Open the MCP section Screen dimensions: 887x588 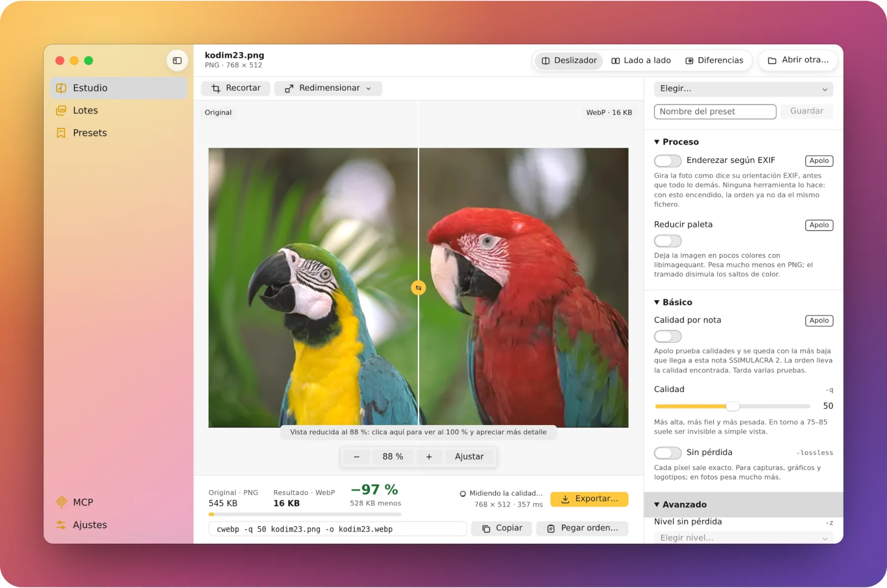coord(119,502)
